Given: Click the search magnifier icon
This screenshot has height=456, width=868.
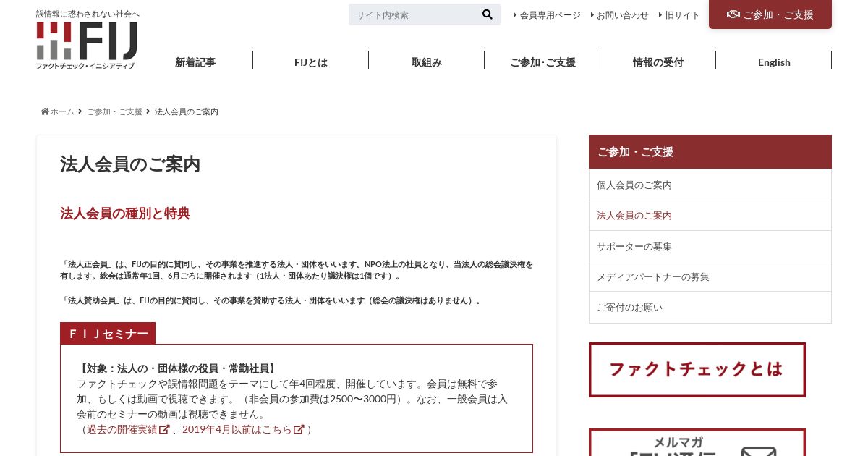Looking at the screenshot, I should [488, 14].
